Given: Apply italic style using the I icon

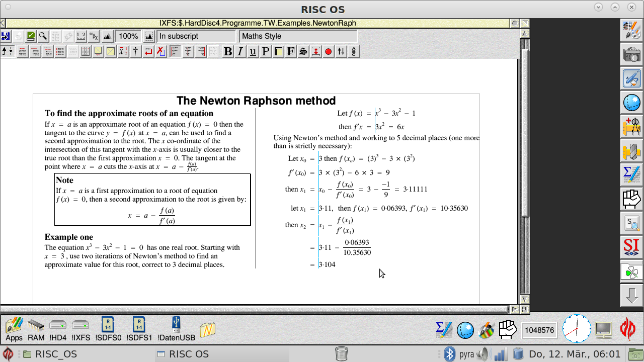Looking at the screenshot, I should pos(240,51).
